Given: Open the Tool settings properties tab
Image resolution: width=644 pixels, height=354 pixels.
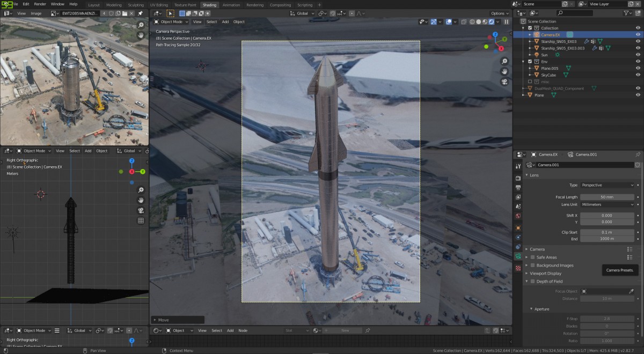Looking at the screenshot, I should (518, 166).
